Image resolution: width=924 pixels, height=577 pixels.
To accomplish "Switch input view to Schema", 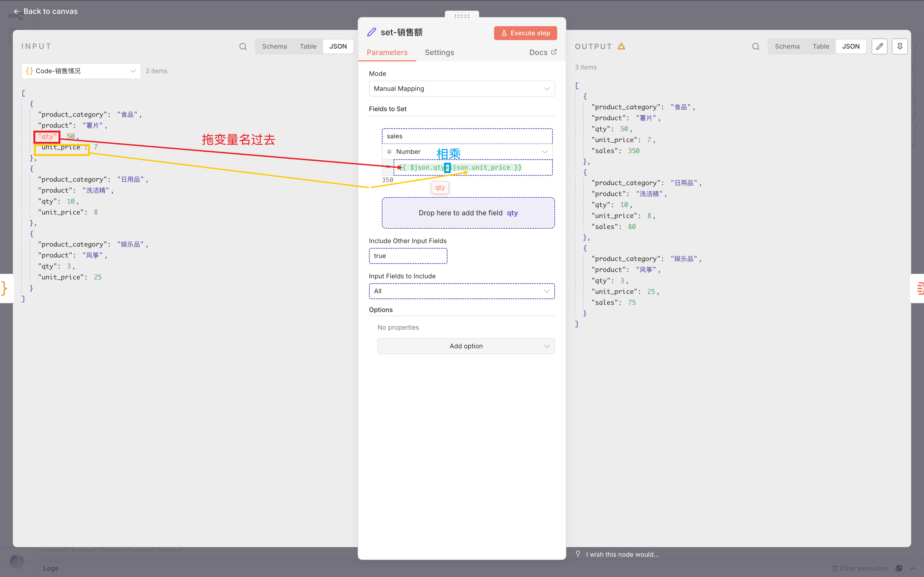I will point(274,46).
